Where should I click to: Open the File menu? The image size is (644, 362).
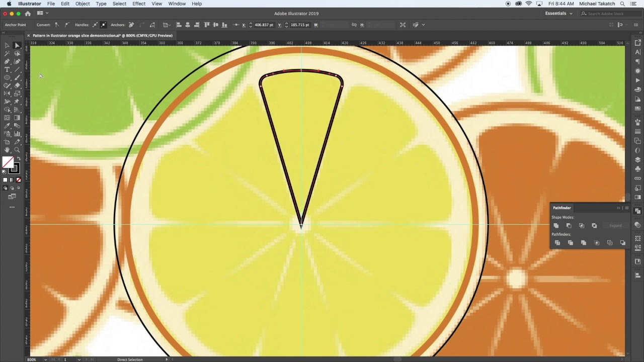[x=51, y=4]
